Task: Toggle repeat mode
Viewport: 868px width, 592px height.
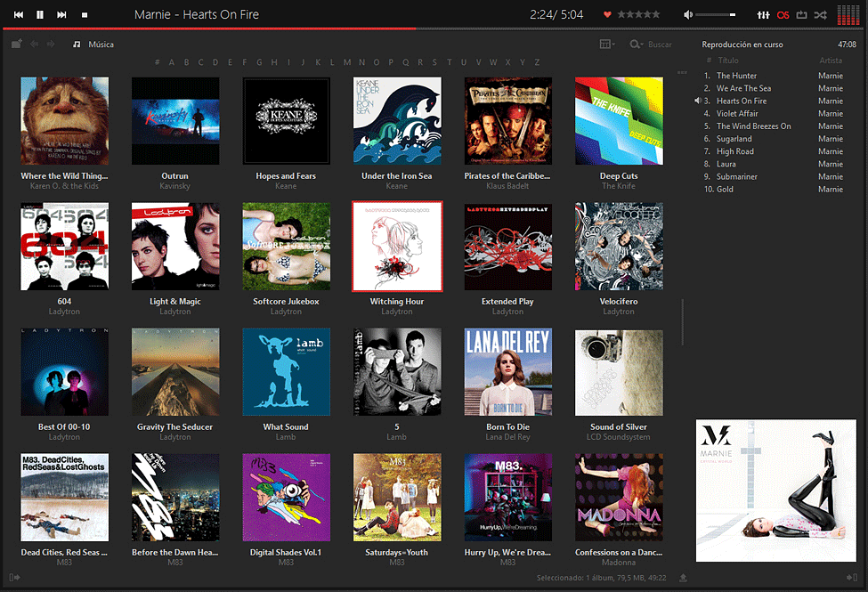Action: point(801,15)
